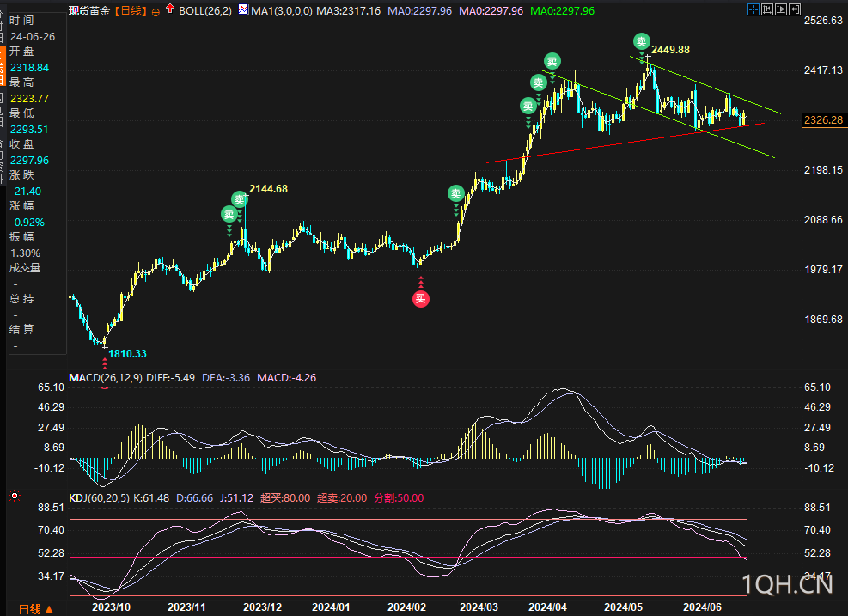Click the topmost of three April 卖 markers
Image resolution: width=848 pixels, height=616 pixels.
pos(552,61)
